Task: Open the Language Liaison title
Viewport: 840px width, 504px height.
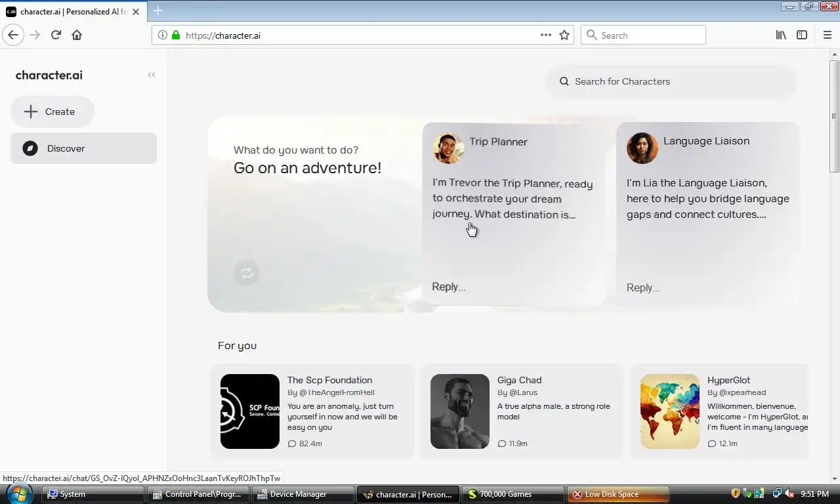Action: pyautogui.click(x=706, y=141)
